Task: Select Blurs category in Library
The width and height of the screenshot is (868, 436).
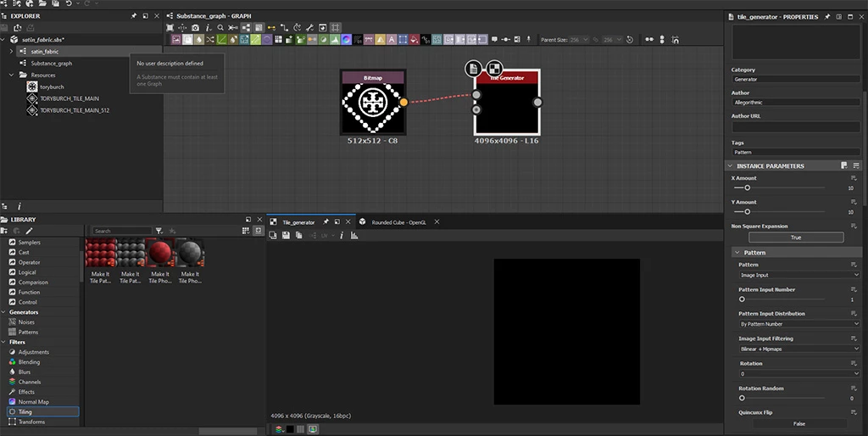Action: 25,372
